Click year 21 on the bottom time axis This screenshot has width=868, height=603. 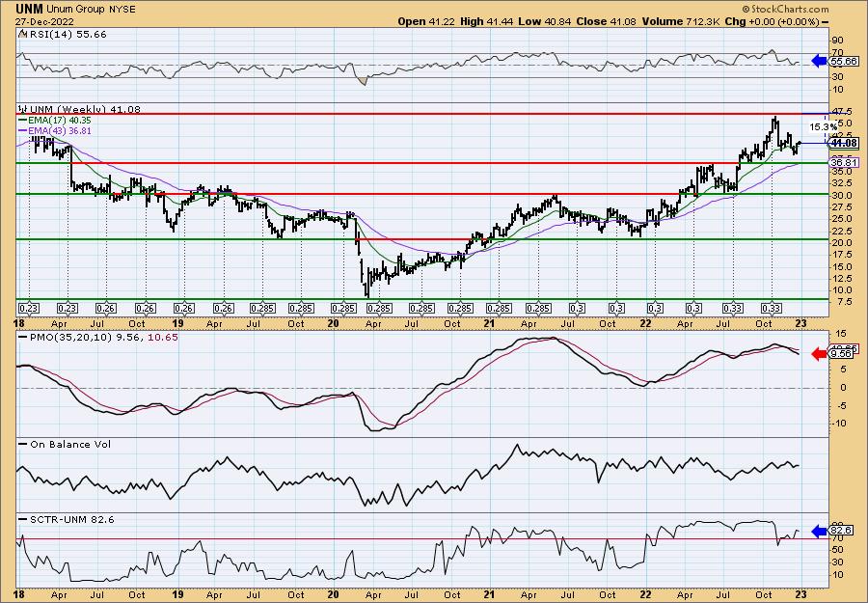489,594
